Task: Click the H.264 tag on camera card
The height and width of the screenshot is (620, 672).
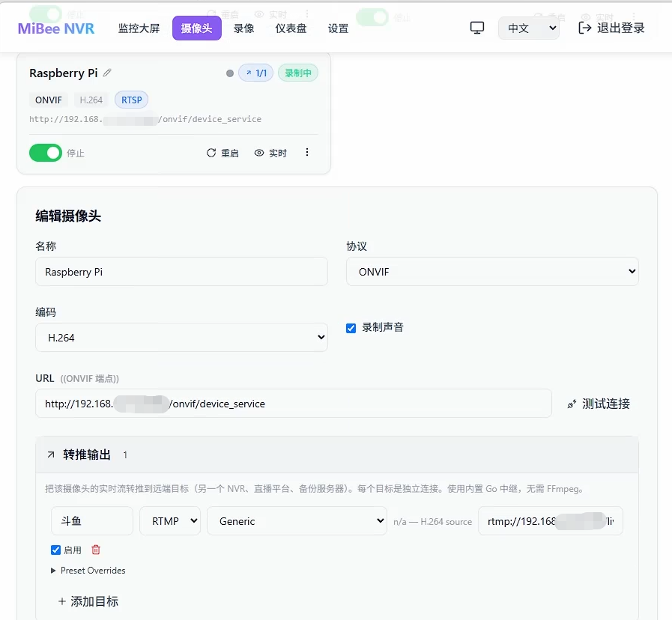Action: coord(91,100)
